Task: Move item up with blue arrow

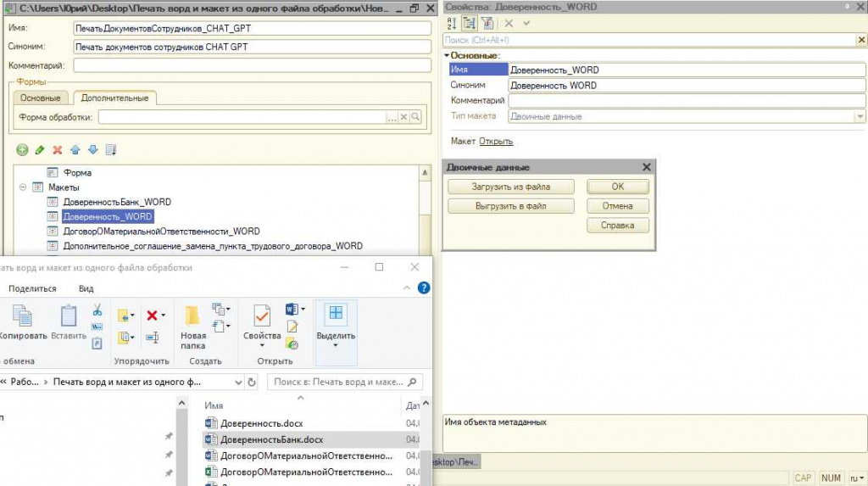Action: (75, 149)
